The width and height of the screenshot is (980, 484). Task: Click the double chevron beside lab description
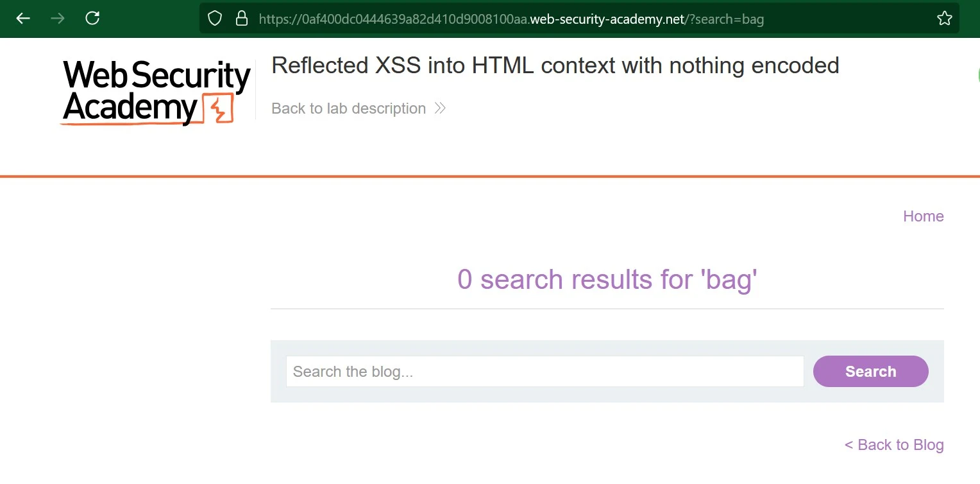coord(440,108)
